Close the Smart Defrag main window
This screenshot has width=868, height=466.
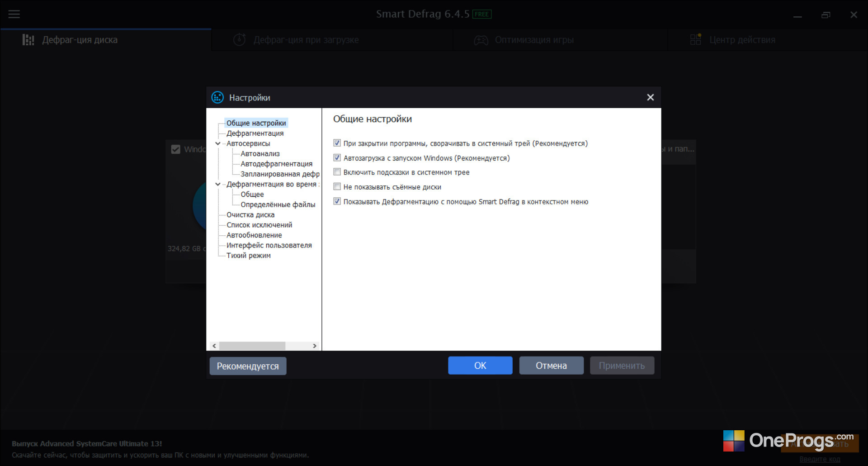(854, 15)
